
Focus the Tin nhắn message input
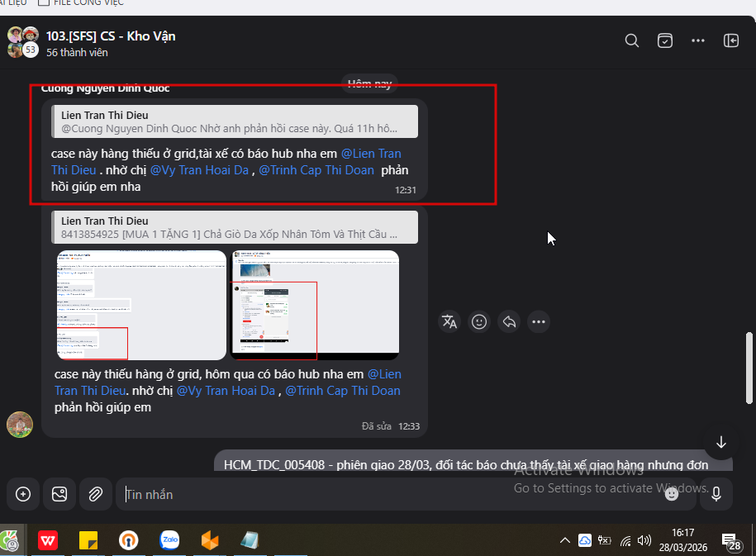(x=391, y=494)
